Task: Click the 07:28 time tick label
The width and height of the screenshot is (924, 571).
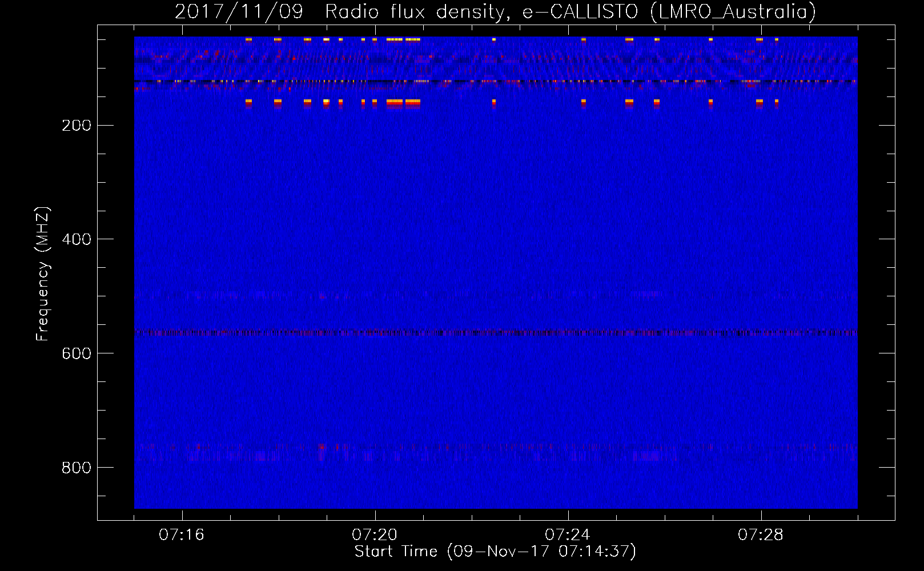Action: click(761, 535)
